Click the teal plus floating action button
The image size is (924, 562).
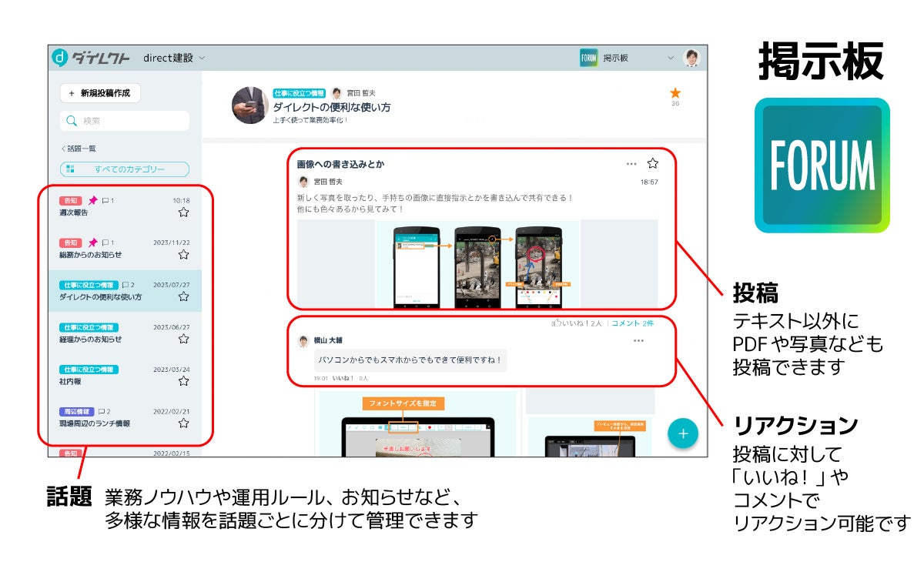[x=682, y=433]
